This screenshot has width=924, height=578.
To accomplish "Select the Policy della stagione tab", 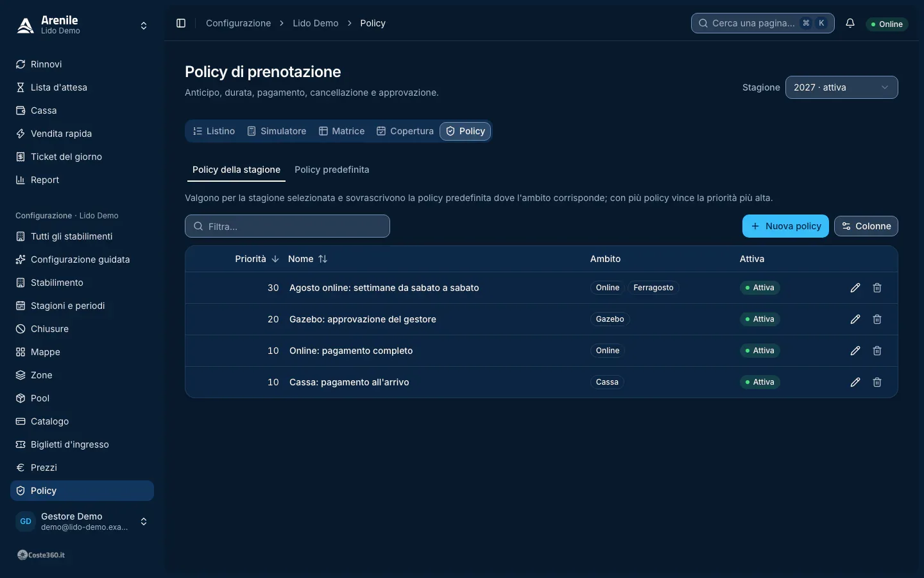I will [236, 170].
